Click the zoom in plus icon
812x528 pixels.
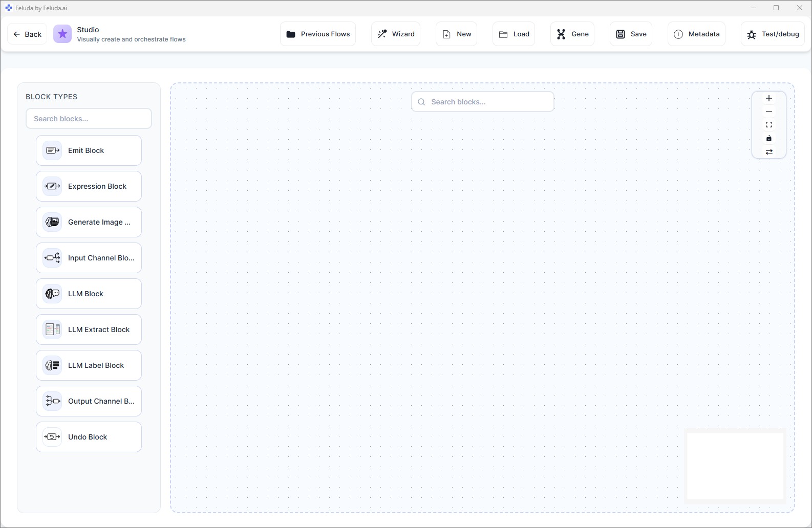pyautogui.click(x=768, y=98)
